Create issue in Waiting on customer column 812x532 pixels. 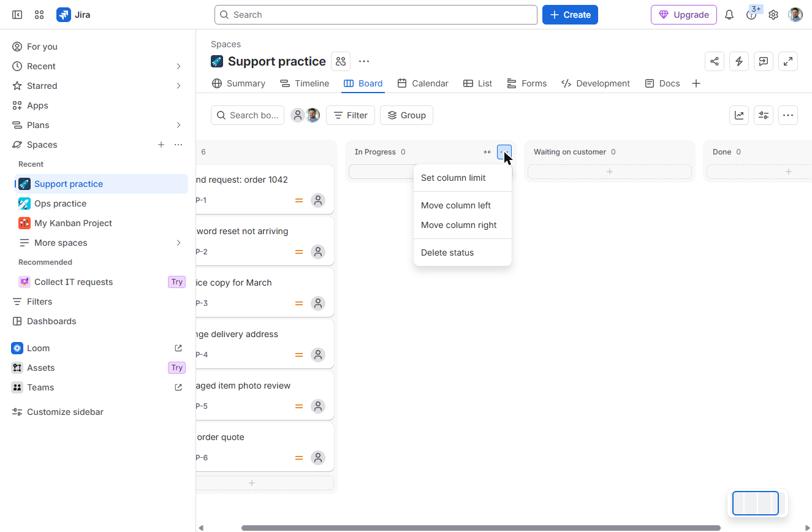[610, 172]
